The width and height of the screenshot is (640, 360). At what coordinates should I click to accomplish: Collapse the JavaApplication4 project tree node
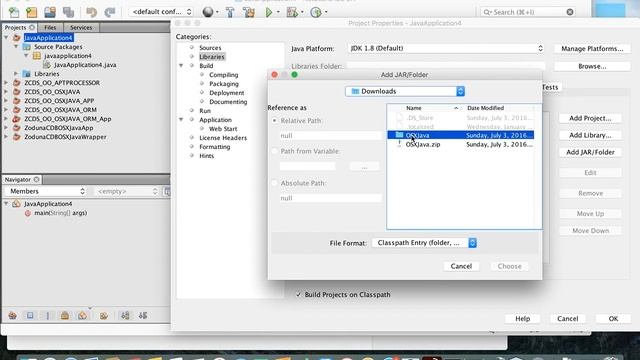tap(6, 38)
